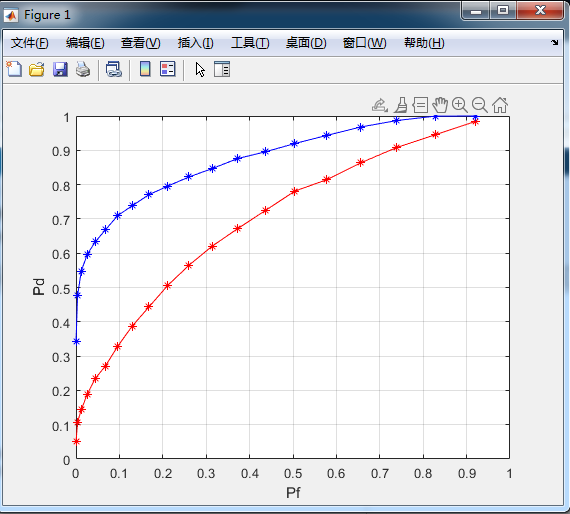Insert a legend from toolbar
Screen dimensions: 570x514
click(x=168, y=69)
